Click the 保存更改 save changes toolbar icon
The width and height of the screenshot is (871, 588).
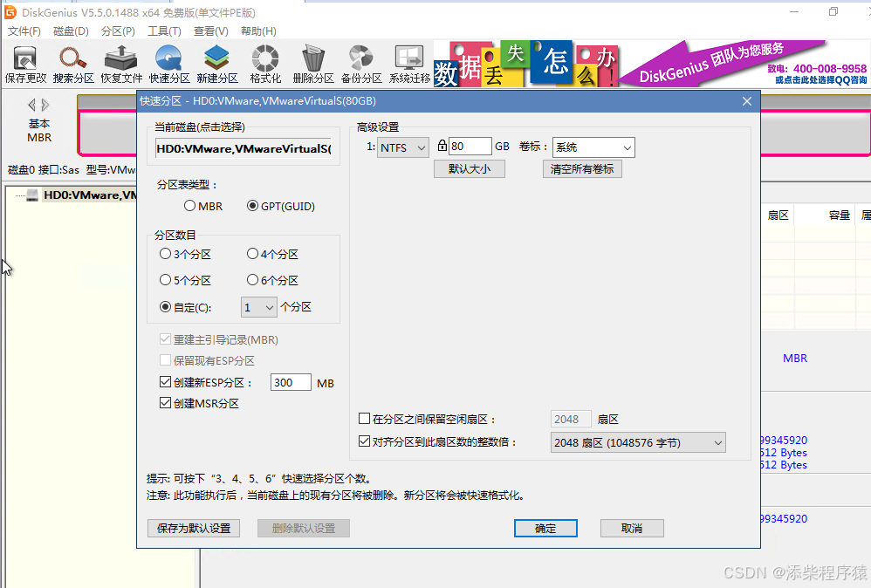pos(25,65)
